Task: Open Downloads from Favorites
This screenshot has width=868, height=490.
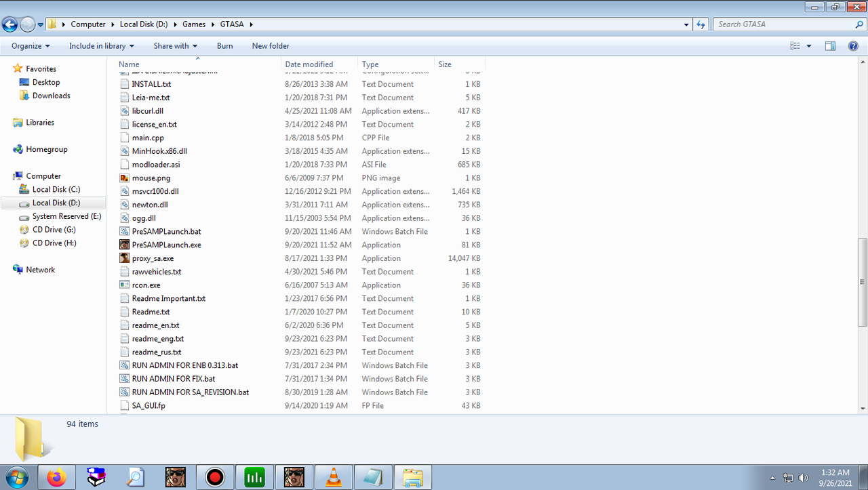Action: click(x=51, y=96)
